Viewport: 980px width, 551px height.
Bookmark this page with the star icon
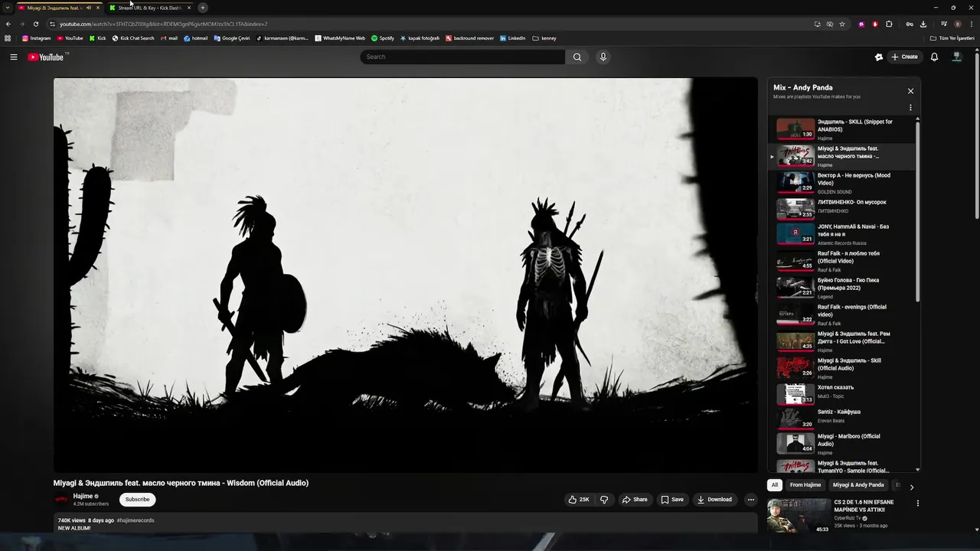(x=842, y=24)
